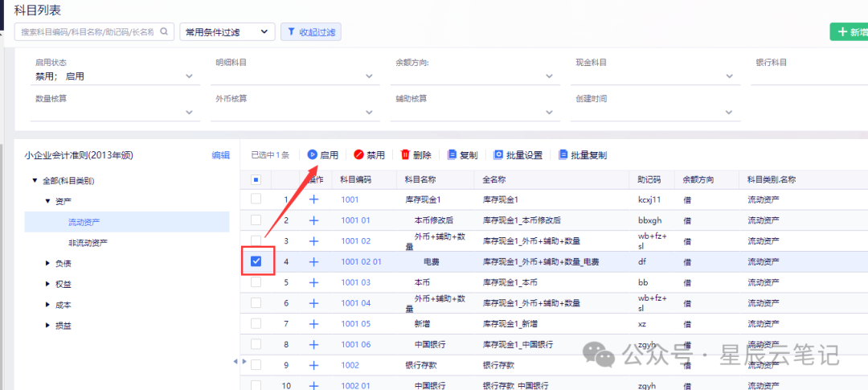Expand the 负债 tree node

click(x=47, y=264)
